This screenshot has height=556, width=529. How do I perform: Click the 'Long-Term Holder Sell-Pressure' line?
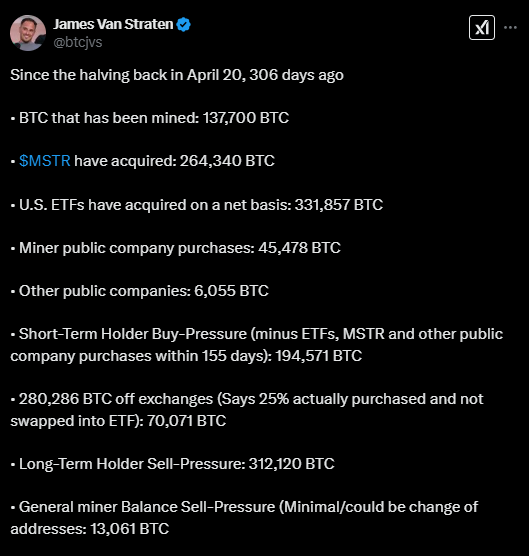click(172, 464)
